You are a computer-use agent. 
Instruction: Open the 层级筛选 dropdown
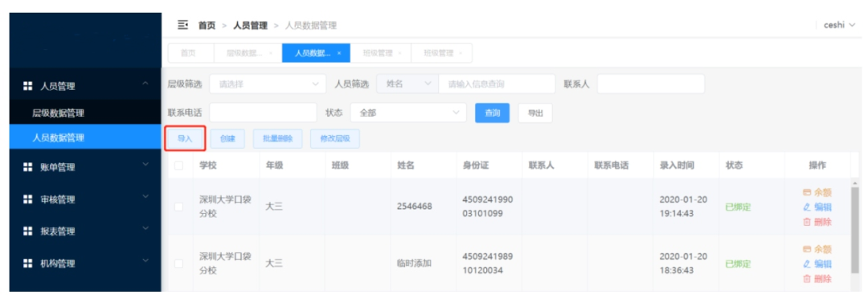click(x=268, y=84)
